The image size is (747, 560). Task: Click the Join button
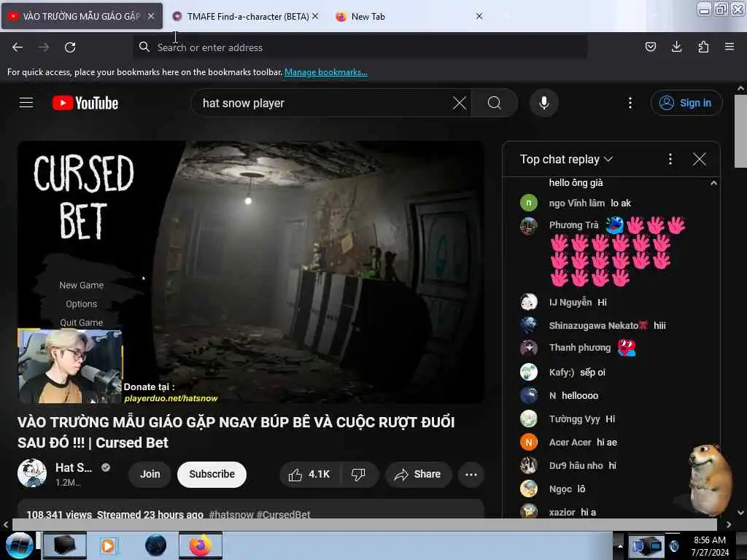(150, 474)
